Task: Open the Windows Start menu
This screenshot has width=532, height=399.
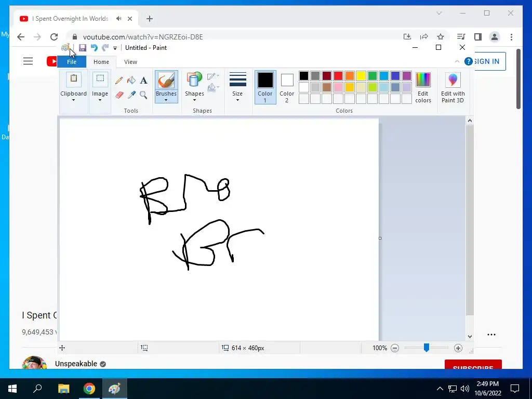Action: click(12, 389)
